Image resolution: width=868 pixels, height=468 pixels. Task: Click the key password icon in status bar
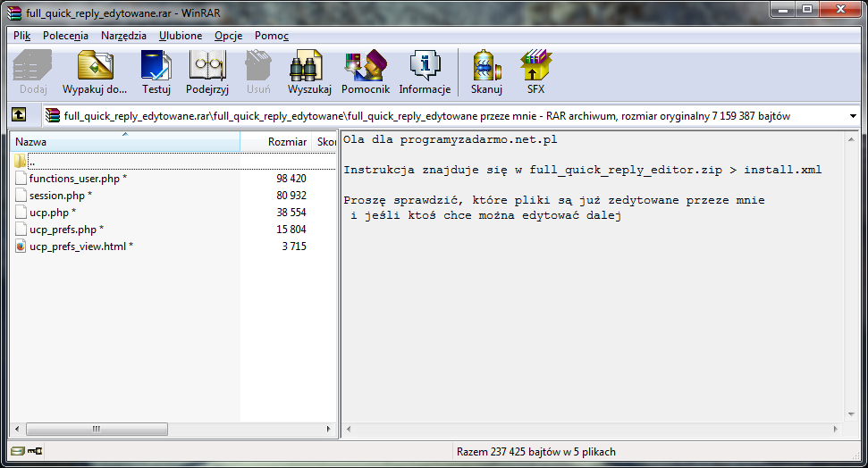click(35, 451)
